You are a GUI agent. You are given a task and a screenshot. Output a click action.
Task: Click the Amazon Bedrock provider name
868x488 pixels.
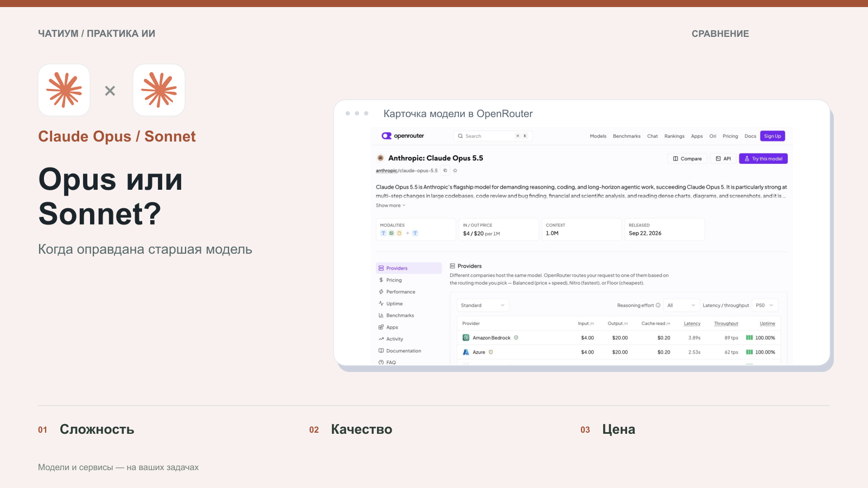pos(492,338)
